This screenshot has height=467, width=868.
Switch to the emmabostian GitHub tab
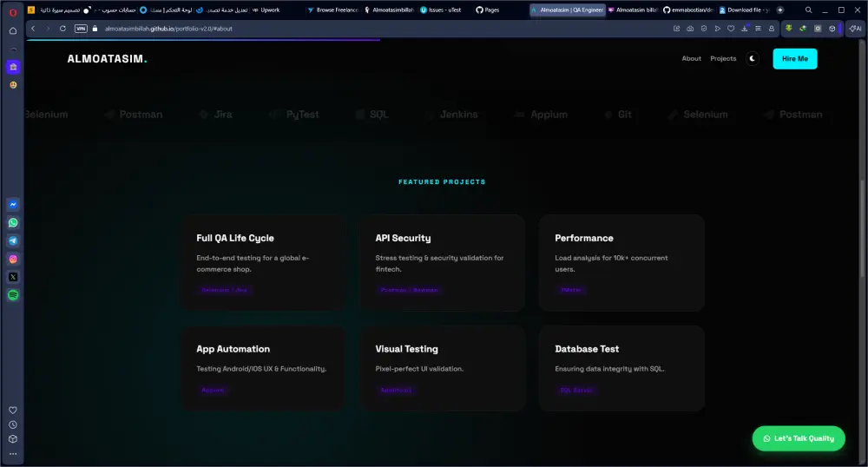coord(688,10)
